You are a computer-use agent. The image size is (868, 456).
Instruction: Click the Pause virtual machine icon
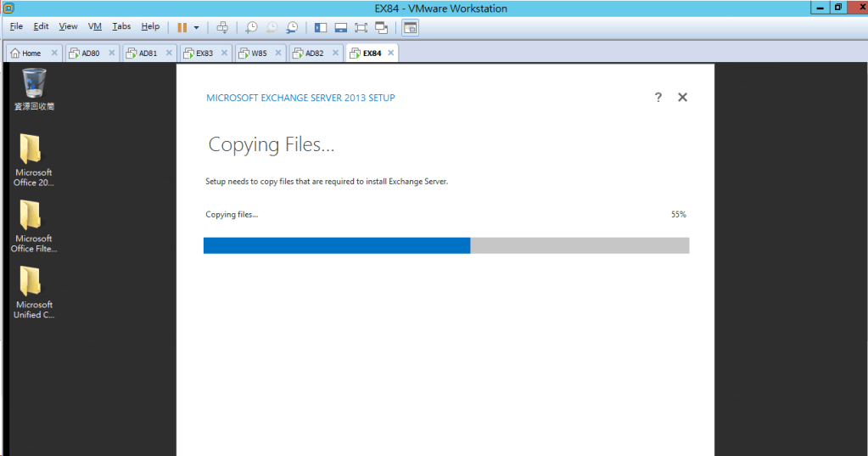(x=182, y=27)
